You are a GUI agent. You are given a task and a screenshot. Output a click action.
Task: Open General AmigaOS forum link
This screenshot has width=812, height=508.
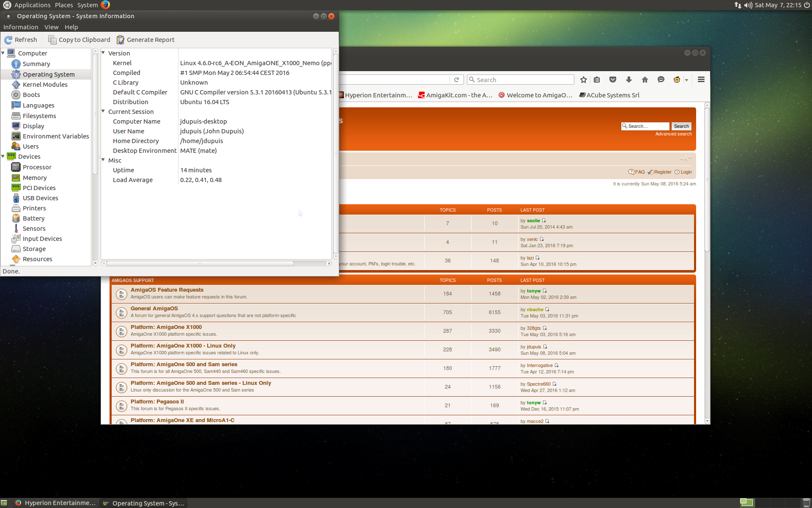[154, 309]
